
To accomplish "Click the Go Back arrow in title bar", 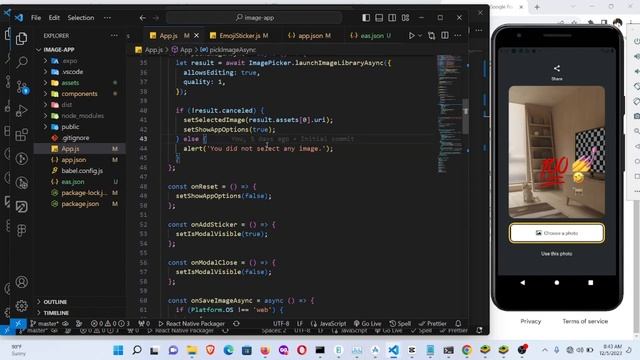I will point(142,18).
